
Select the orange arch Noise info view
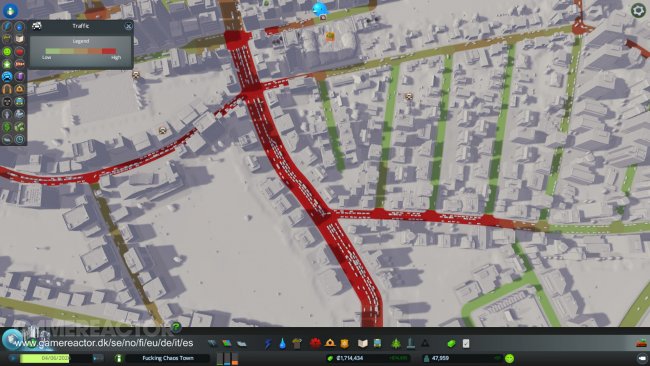pyautogui.click(x=7, y=89)
